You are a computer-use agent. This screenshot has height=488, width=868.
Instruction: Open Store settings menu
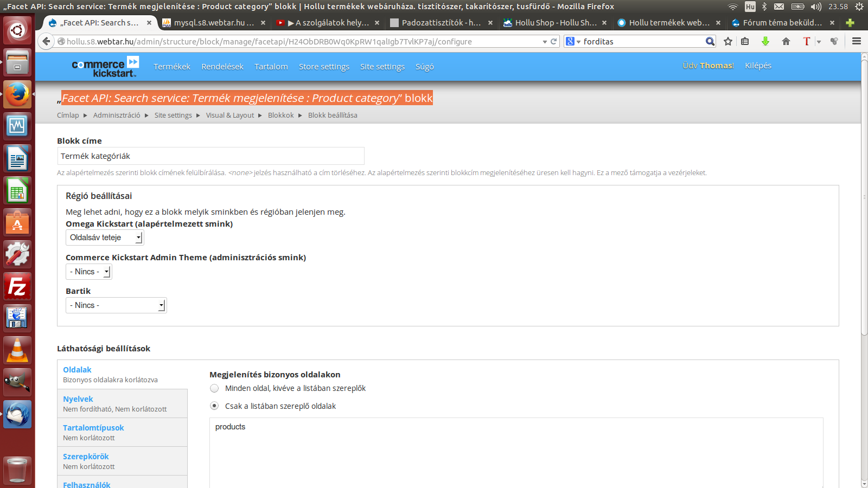point(324,67)
